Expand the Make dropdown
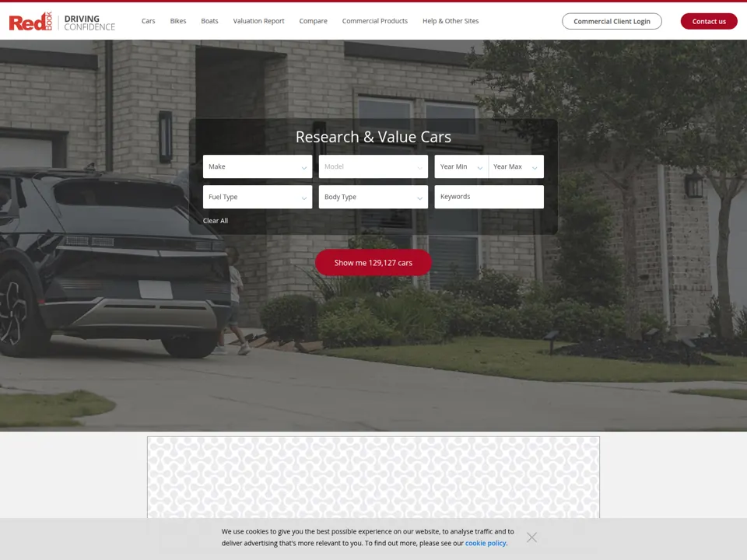The height and width of the screenshot is (560, 747). pos(258,166)
